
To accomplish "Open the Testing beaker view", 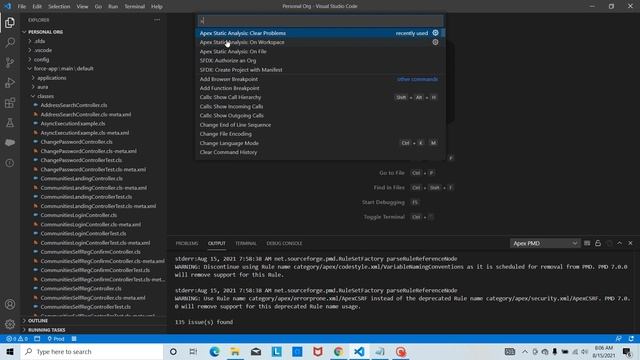I will (x=10, y=122).
